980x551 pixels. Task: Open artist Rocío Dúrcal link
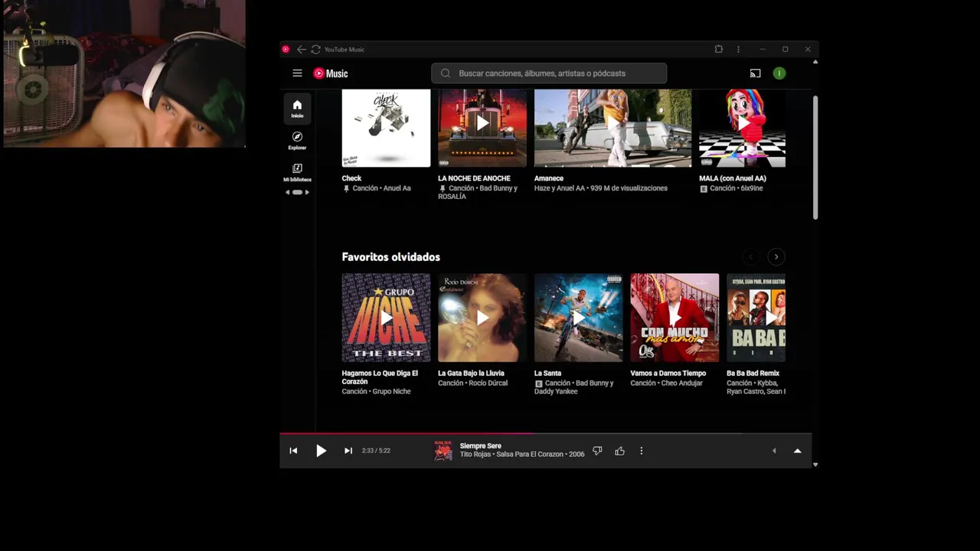488,383
